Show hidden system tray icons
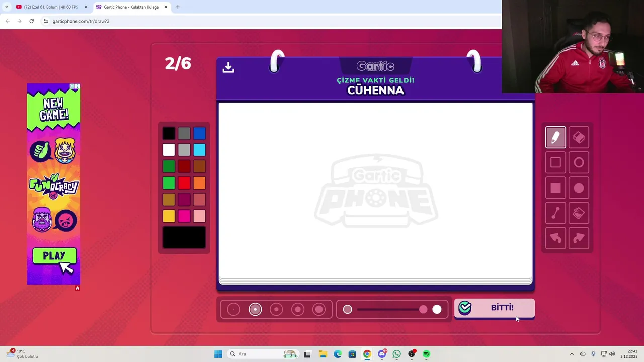644x362 pixels. tap(572, 354)
